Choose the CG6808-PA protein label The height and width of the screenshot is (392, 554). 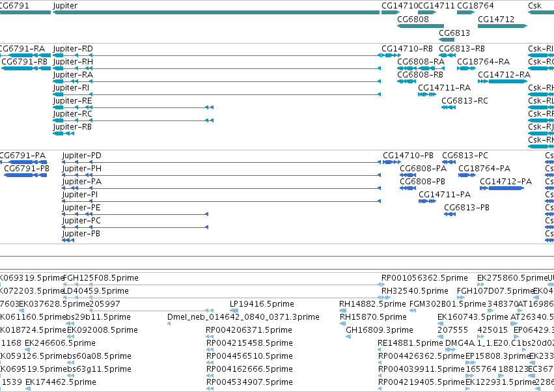[423, 169]
